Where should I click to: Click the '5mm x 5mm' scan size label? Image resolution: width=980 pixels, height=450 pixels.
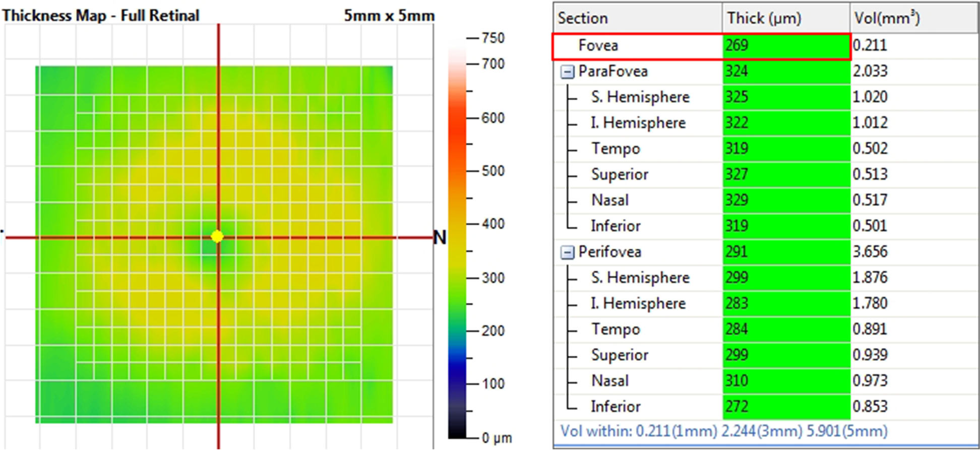click(x=389, y=16)
